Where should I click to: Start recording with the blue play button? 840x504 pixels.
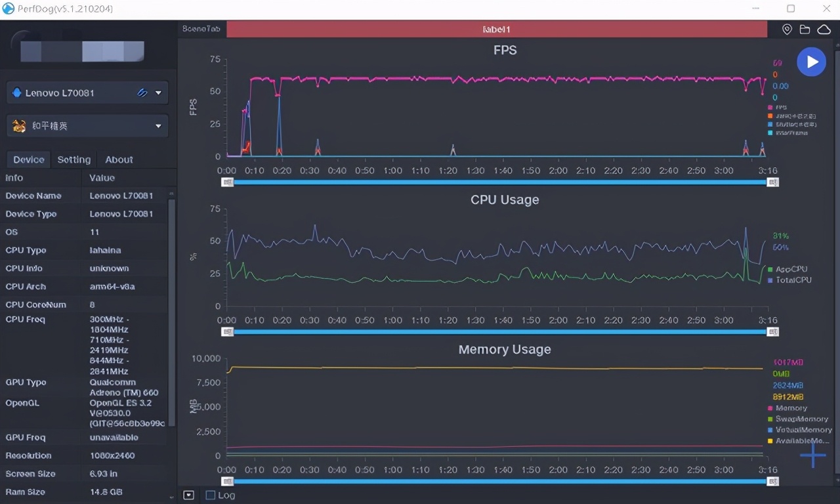(x=811, y=62)
